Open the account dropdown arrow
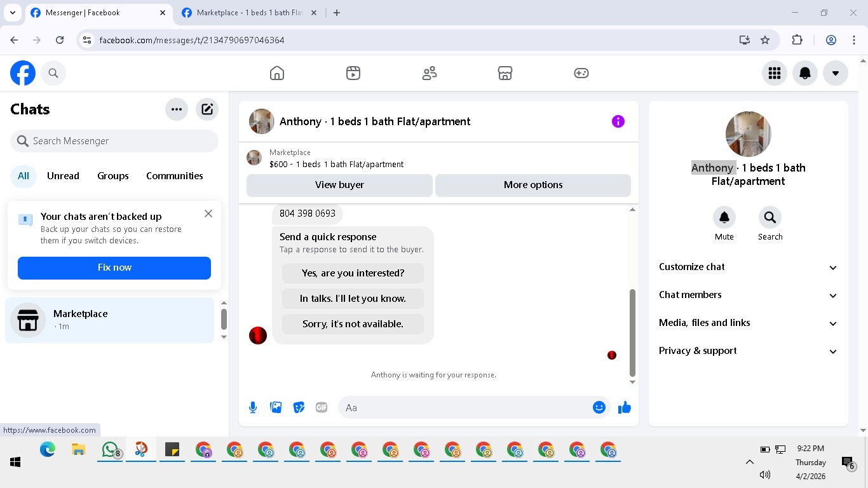The height and width of the screenshot is (488, 868). pyautogui.click(x=835, y=73)
